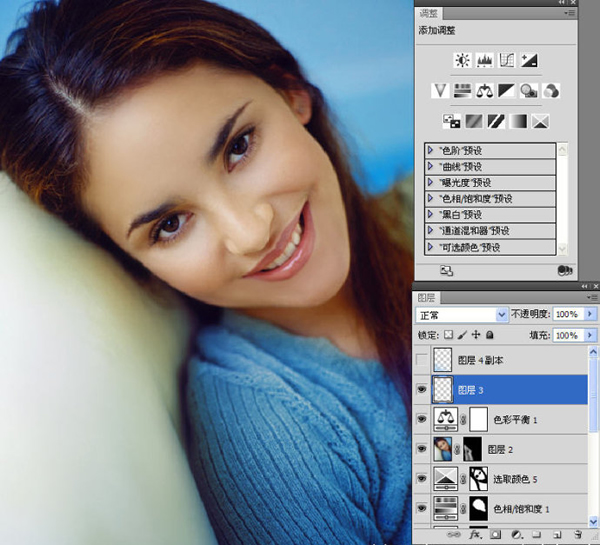Add a Color Balance adjustment from the Adjustments panel
Image resolution: width=600 pixels, height=545 pixels.
484,91
